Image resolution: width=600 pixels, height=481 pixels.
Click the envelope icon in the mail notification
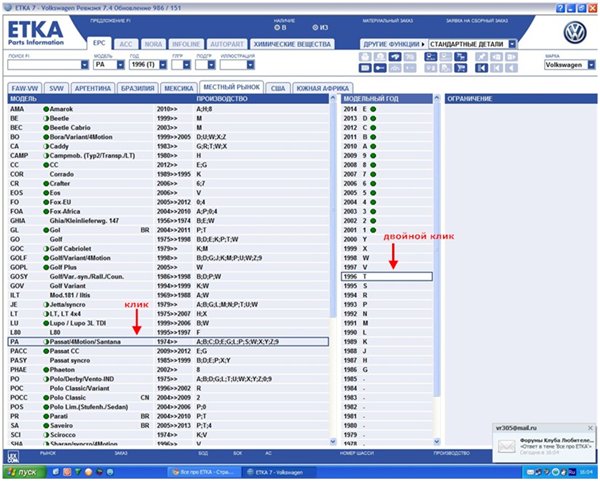tap(507, 446)
